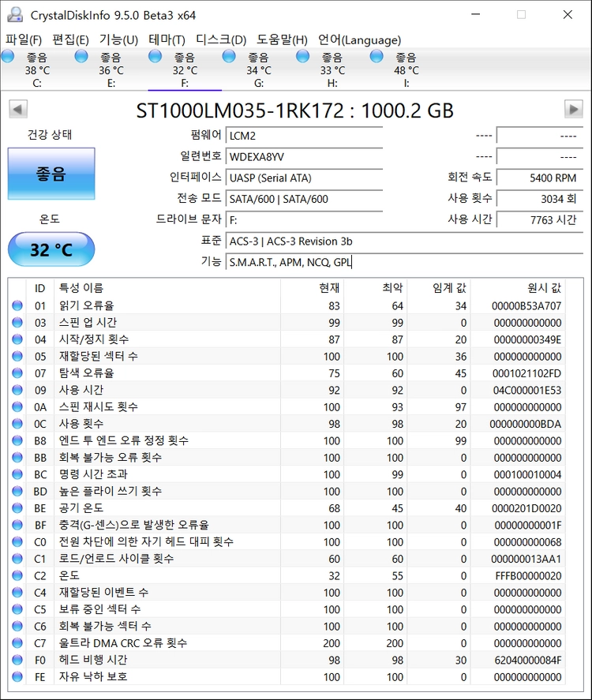Click raw value FFFB00000020
The image size is (592, 700).
(528, 575)
